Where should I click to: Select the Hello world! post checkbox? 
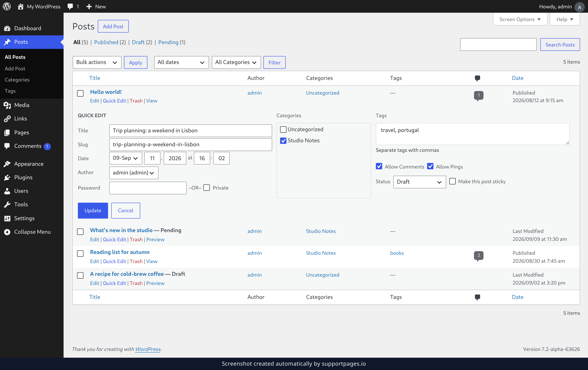pyautogui.click(x=80, y=93)
